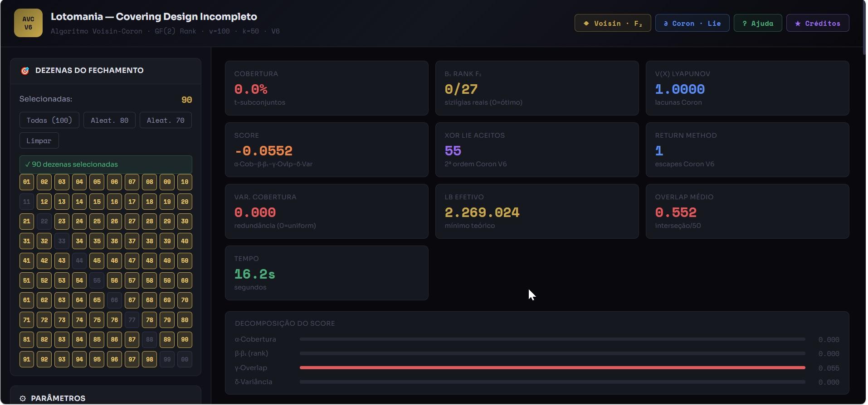Click the Tempo 16.2s stat card
The width and height of the screenshot is (868, 405).
click(327, 273)
